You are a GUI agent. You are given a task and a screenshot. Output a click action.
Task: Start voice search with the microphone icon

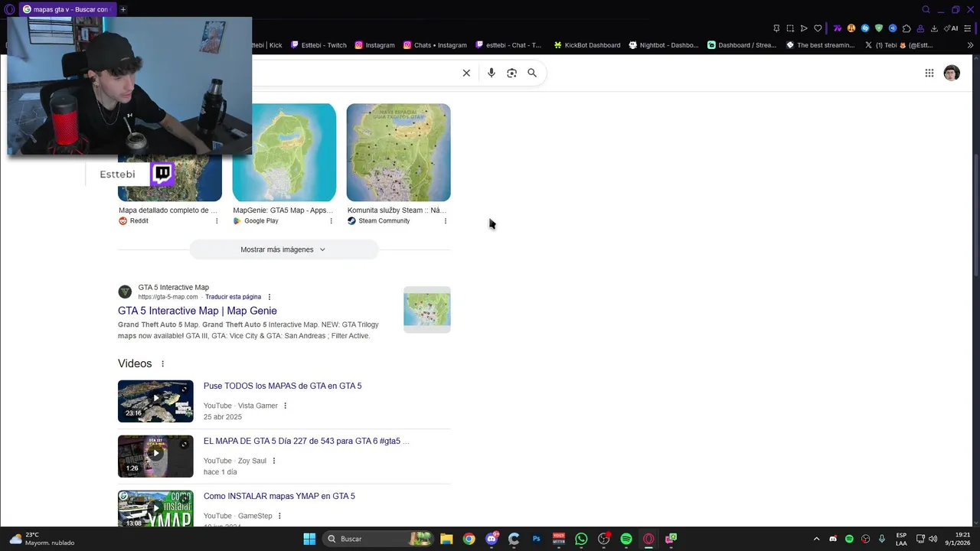[492, 73]
